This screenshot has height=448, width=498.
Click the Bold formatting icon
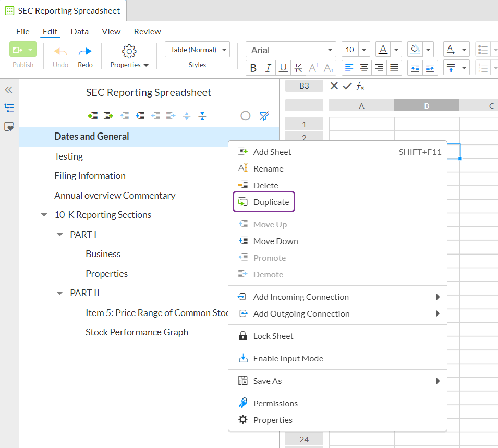[x=253, y=68]
